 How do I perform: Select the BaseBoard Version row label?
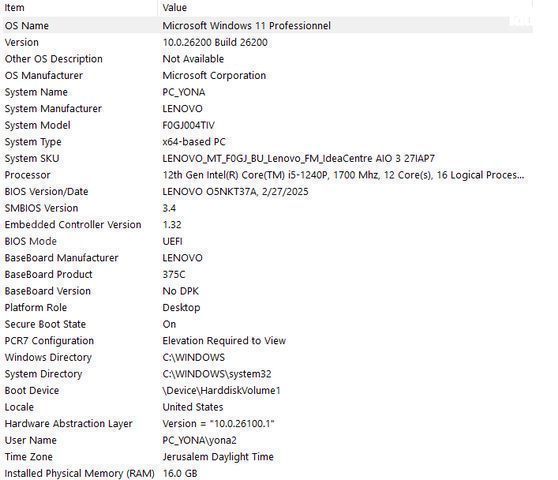(48, 291)
